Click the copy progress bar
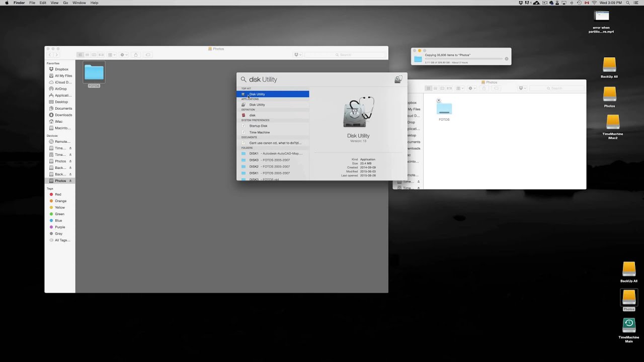Image resolution: width=644 pixels, height=362 pixels. [x=463, y=59]
